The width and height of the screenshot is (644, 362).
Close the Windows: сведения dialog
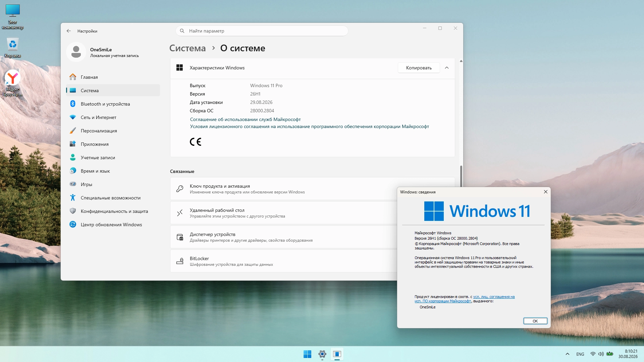point(545,192)
